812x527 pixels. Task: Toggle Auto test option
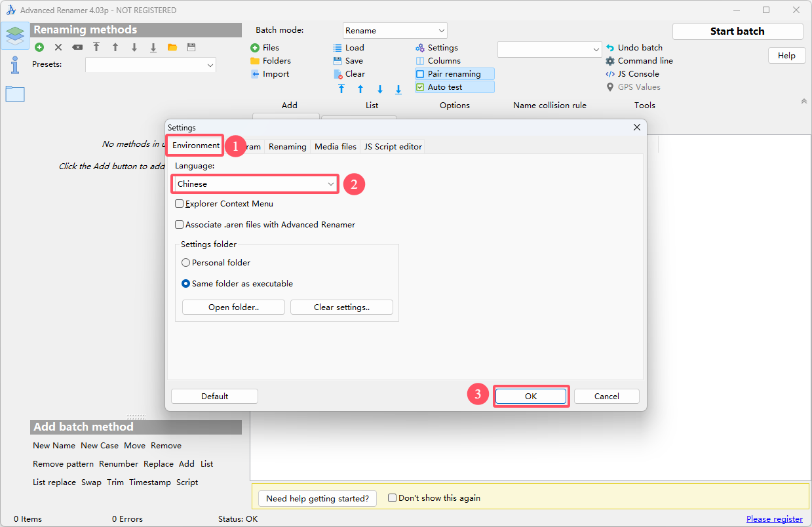[x=455, y=87]
